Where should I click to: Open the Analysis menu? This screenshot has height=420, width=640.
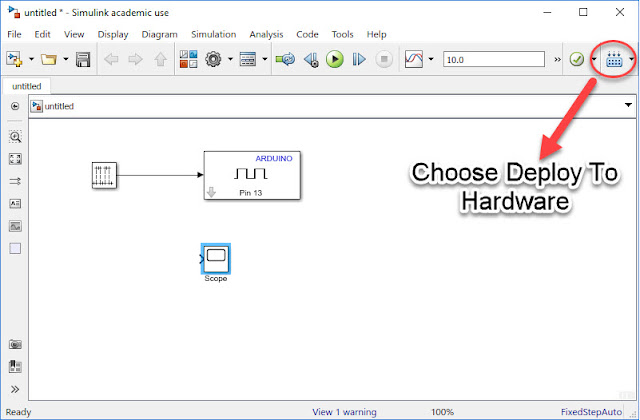(x=267, y=34)
